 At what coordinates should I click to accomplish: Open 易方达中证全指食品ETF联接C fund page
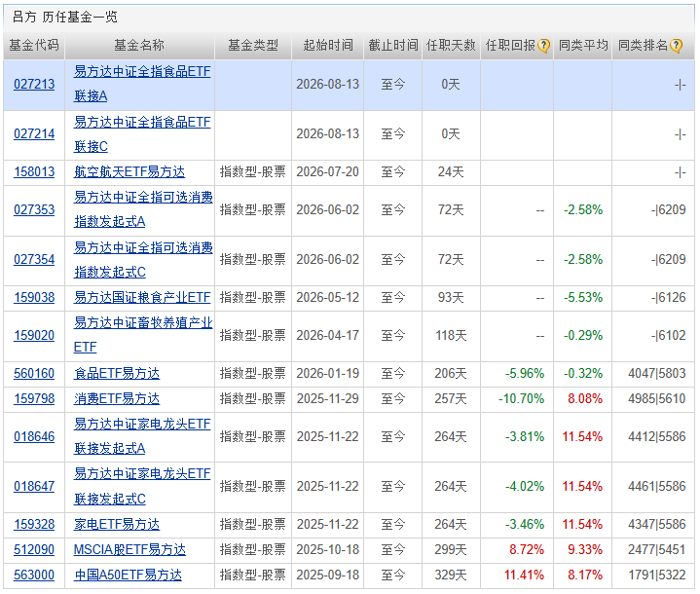click(142, 134)
